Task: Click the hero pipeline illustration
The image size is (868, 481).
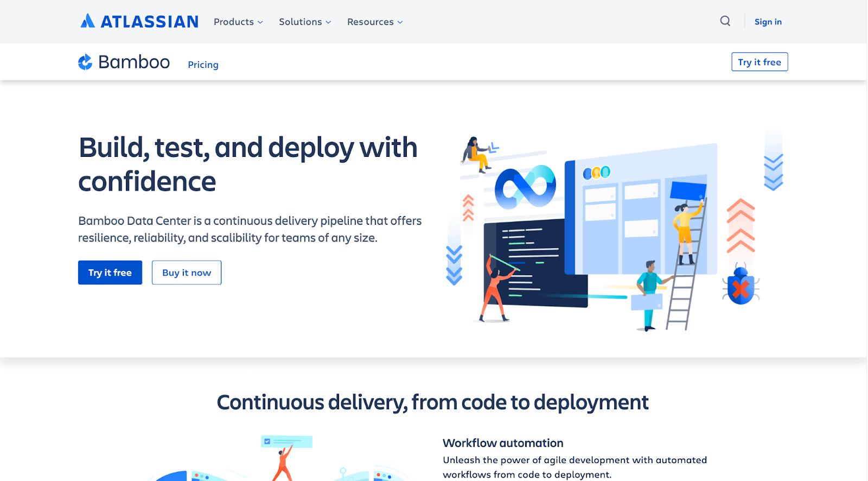Action: (x=615, y=230)
